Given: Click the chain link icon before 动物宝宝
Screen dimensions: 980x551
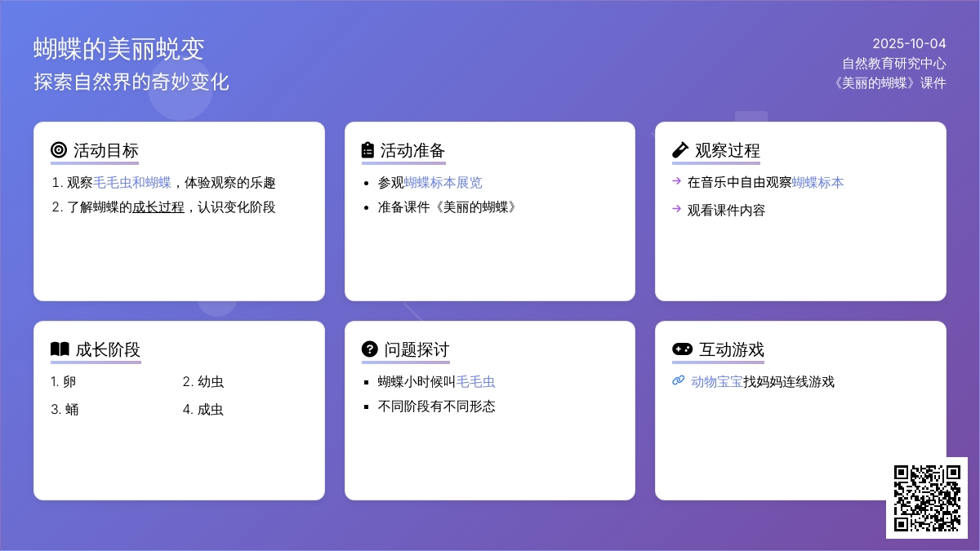Looking at the screenshot, I should (678, 380).
